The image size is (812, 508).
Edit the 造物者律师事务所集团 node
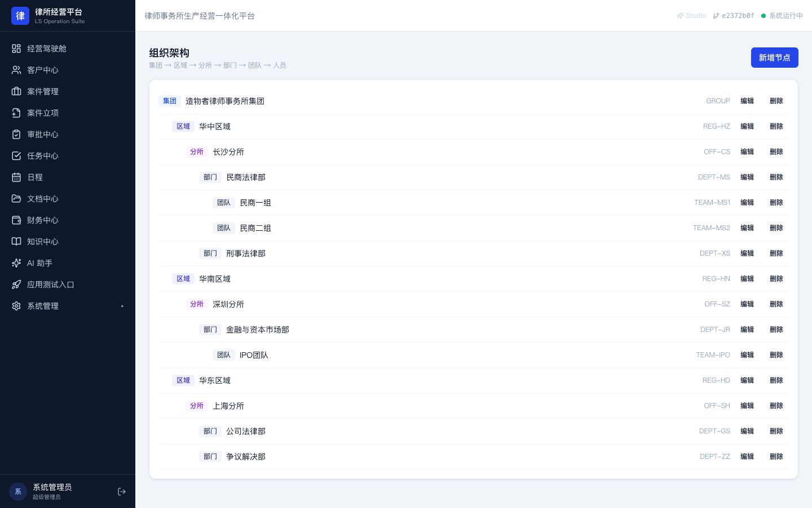(x=747, y=101)
